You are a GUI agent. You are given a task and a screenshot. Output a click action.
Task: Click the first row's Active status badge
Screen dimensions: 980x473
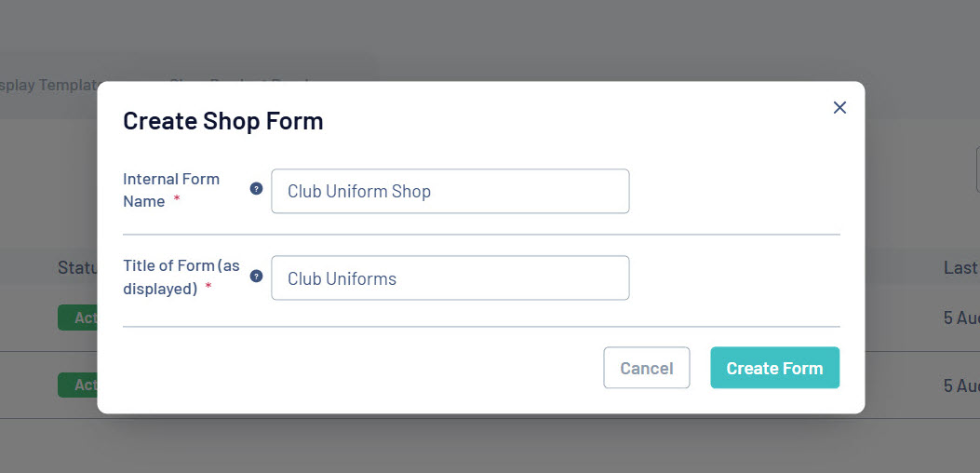click(x=77, y=318)
